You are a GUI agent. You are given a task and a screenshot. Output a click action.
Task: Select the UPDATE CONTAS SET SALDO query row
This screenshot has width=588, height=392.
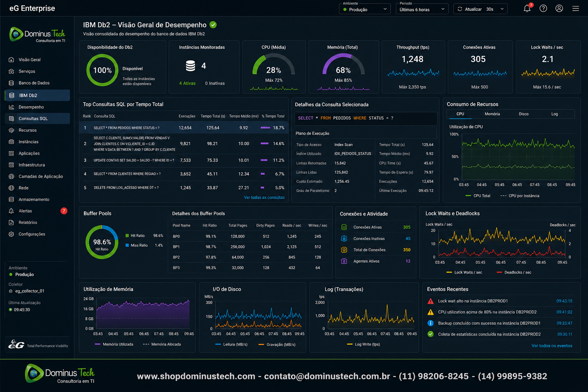pyautogui.click(x=184, y=160)
